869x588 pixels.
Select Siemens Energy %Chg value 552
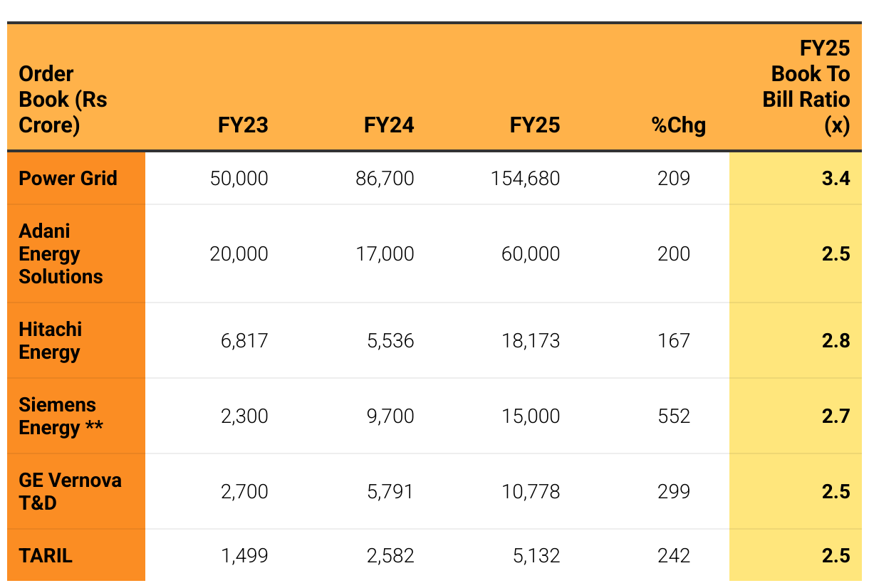pos(674,416)
